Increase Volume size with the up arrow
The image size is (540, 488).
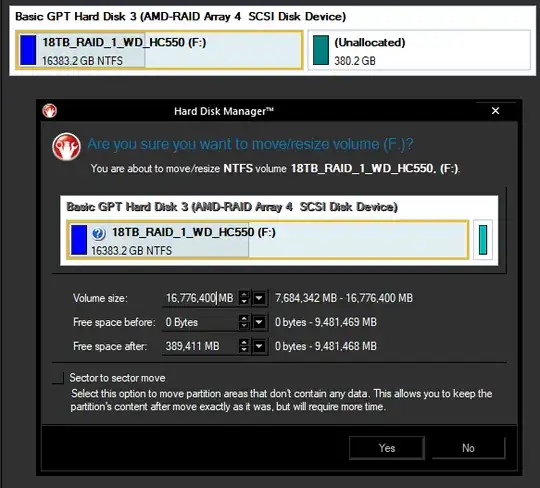(x=244, y=294)
